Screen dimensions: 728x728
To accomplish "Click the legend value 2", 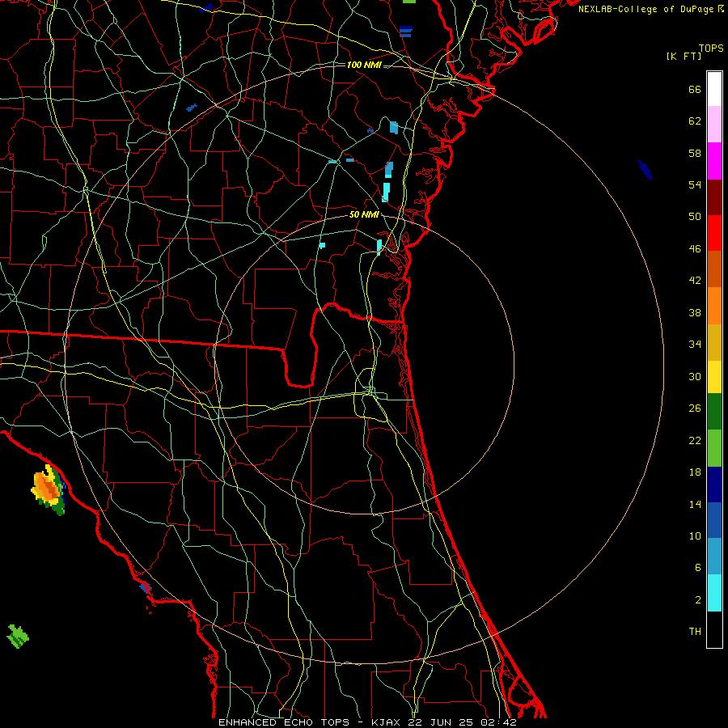I will 698,600.
